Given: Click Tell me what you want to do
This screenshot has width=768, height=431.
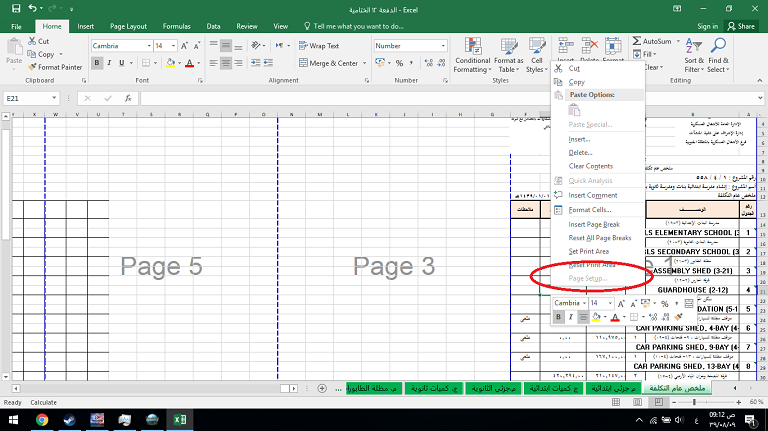Looking at the screenshot, I should 354,26.
